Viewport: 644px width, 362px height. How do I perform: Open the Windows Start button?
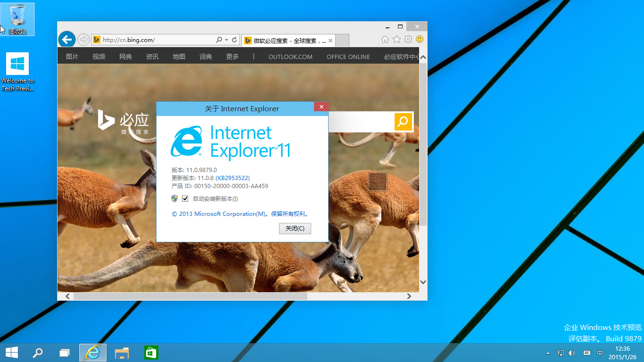point(12,353)
